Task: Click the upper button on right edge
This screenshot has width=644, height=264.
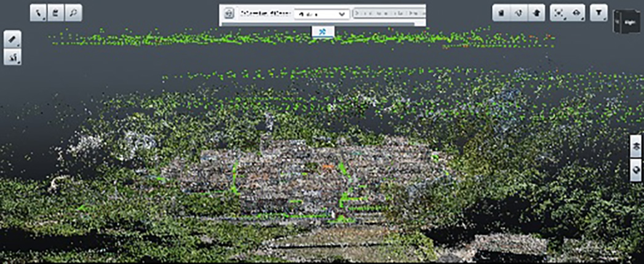Action: [637, 146]
